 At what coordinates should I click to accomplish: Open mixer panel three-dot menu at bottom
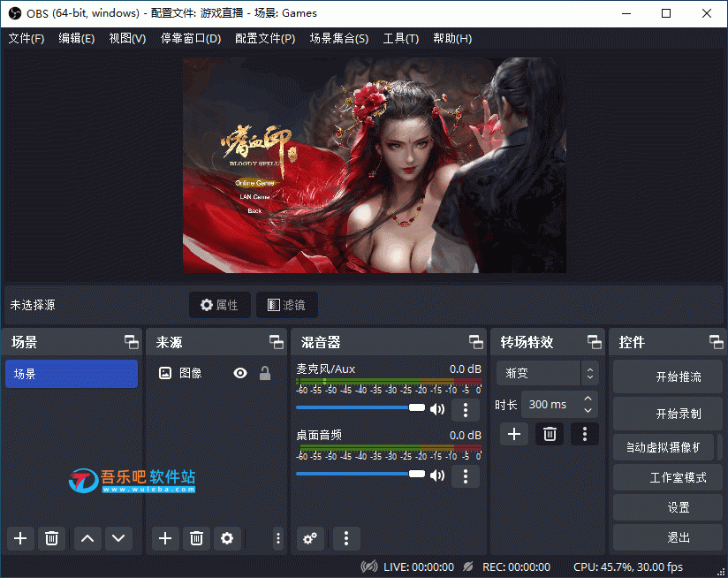[346, 538]
